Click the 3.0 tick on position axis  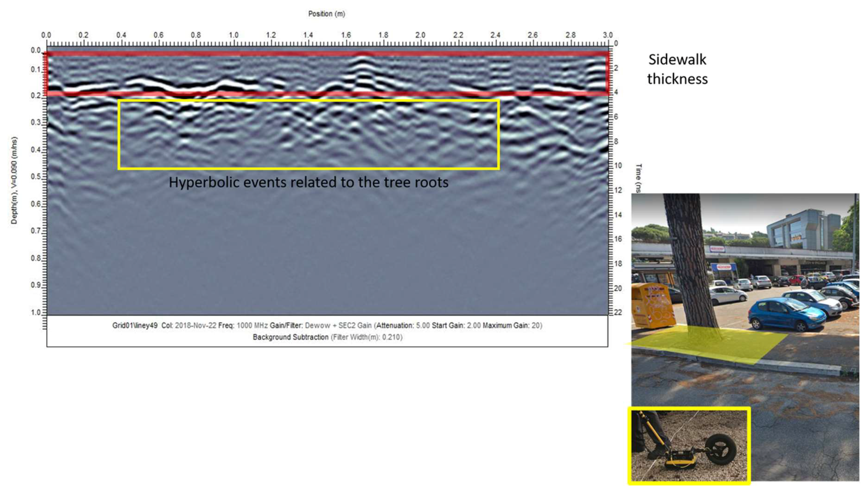click(607, 35)
